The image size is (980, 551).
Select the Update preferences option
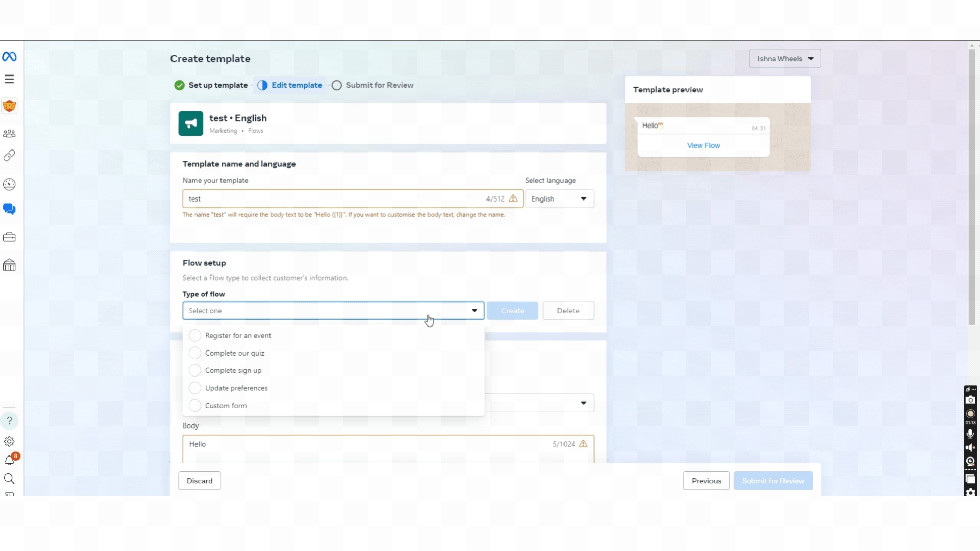(x=236, y=388)
